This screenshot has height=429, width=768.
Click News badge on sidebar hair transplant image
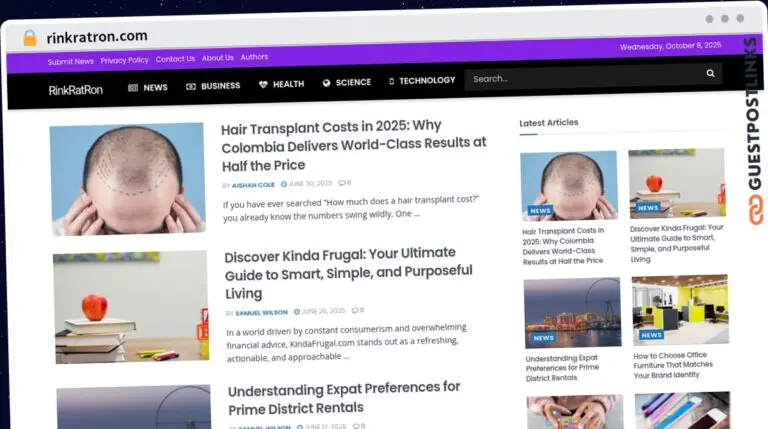540,211
